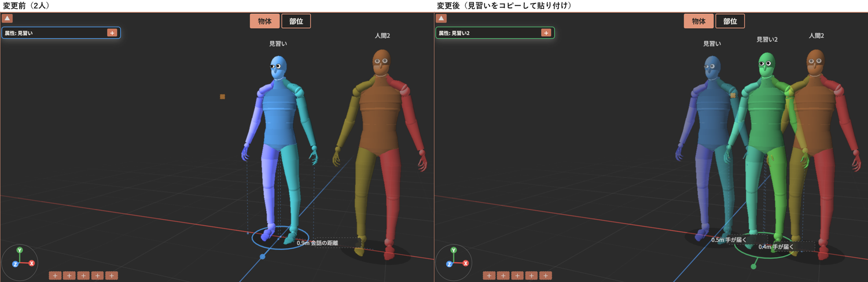Click the 変更前（2人） heading
The width and height of the screenshot is (868, 282).
coord(26,5)
